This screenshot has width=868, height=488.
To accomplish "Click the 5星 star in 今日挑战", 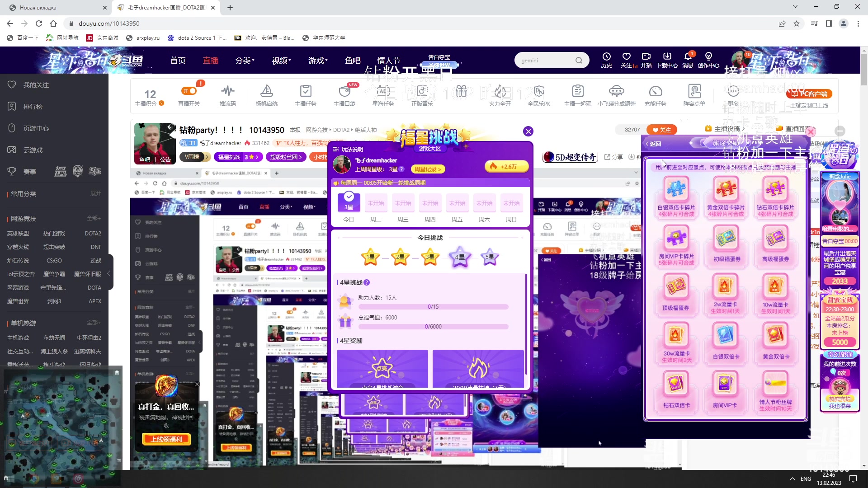I will coord(490,257).
